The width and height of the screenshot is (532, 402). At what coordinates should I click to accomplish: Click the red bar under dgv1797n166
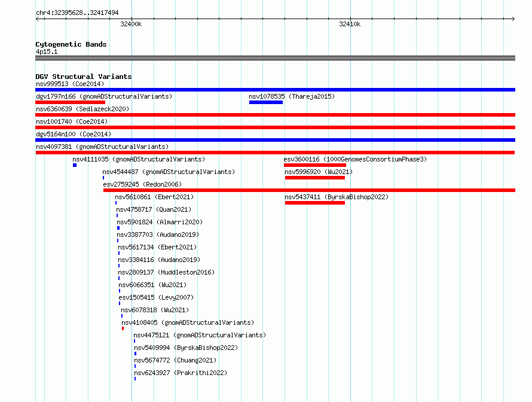click(70, 102)
